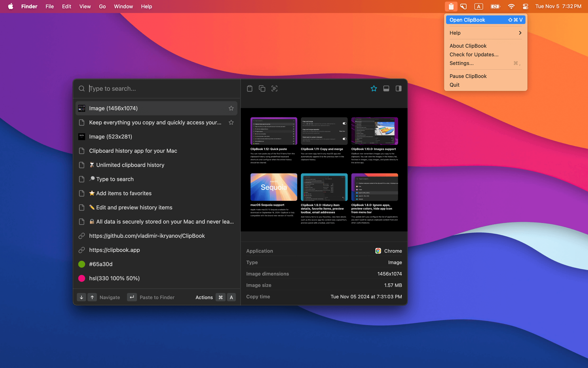Click the keyboard input source A icon
This screenshot has height=368, width=588.
tap(478, 7)
